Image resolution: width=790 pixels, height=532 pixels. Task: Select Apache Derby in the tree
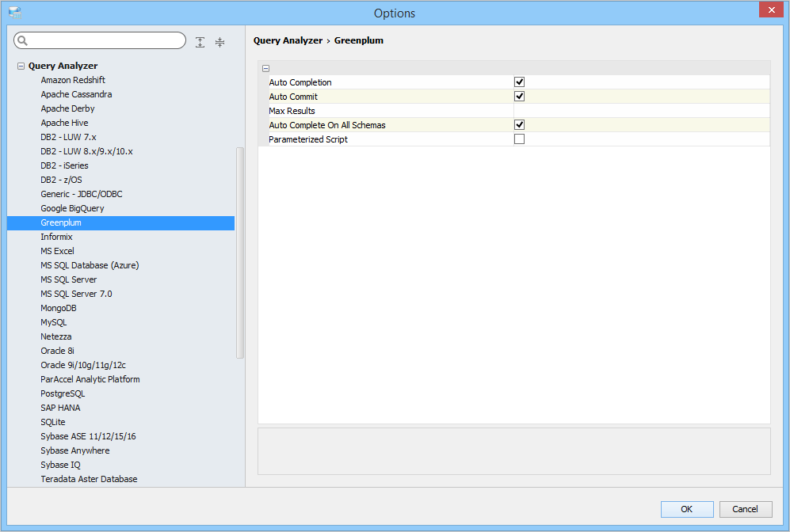pos(67,108)
